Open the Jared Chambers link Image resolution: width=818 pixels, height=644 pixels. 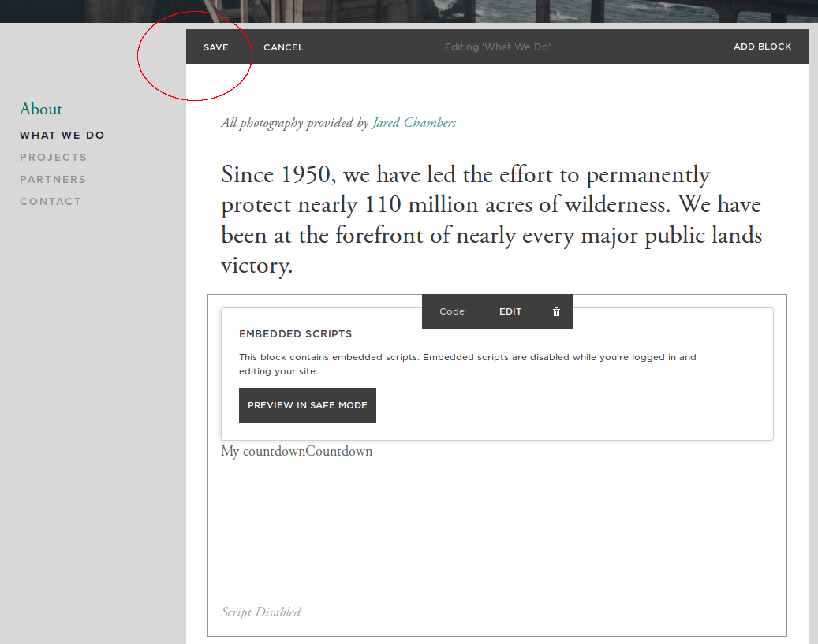coord(414,123)
